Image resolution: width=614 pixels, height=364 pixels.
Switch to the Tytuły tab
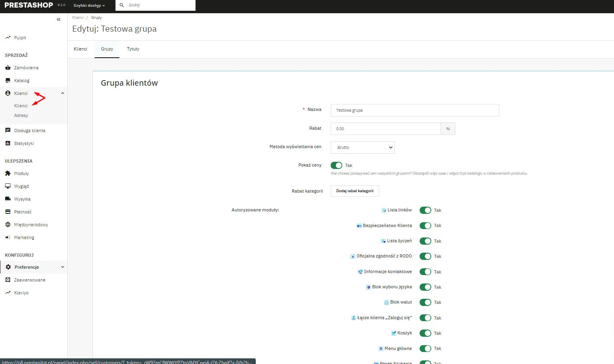(x=133, y=49)
